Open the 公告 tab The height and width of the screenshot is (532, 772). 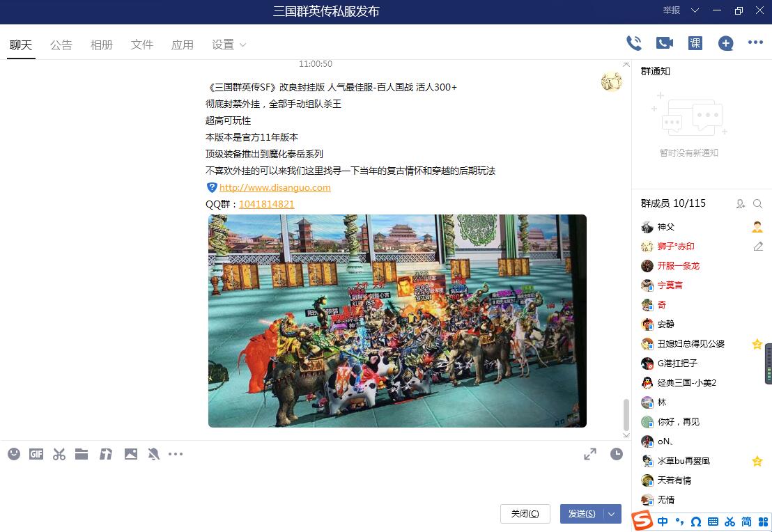tap(61, 45)
